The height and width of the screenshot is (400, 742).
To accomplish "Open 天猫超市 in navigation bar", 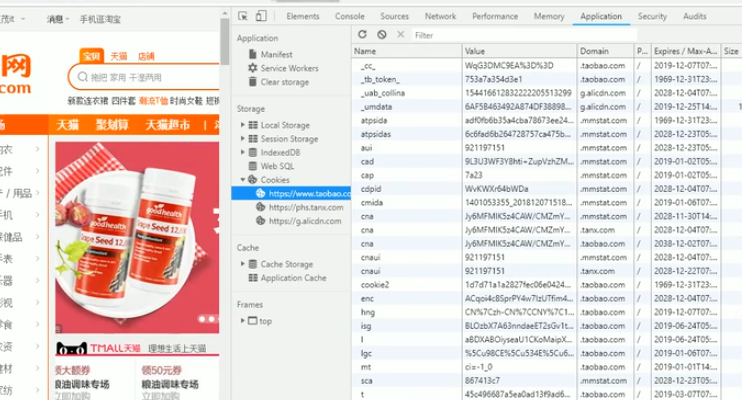I will [168, 125].
